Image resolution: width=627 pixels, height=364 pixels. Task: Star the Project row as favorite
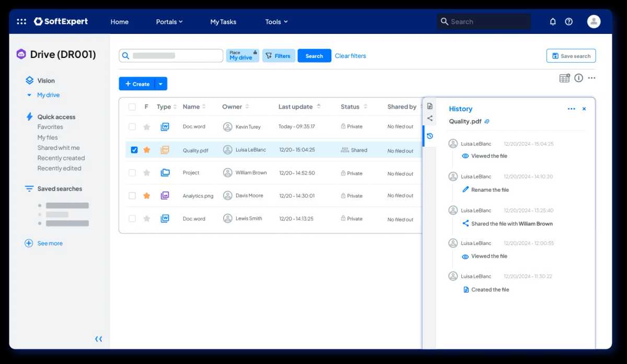tap(147, 173)
